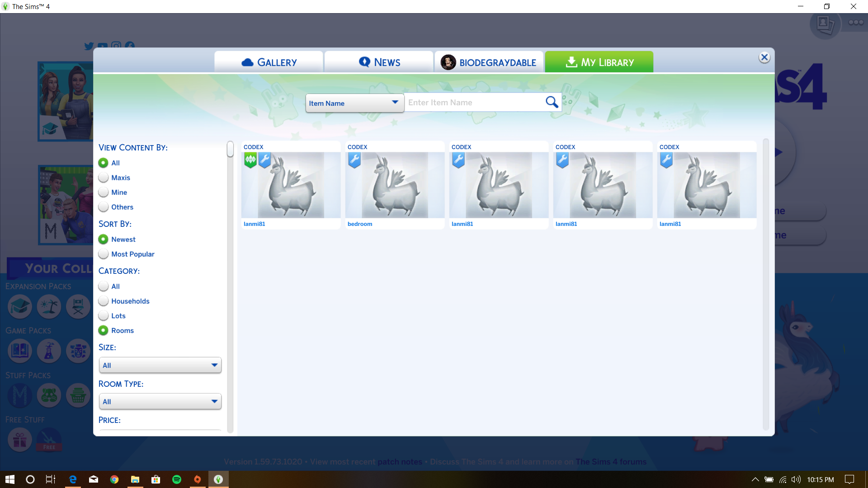868x488 pixels.
Task: Click the graduation cap expansion pack icon
Action: click(19, 306)
